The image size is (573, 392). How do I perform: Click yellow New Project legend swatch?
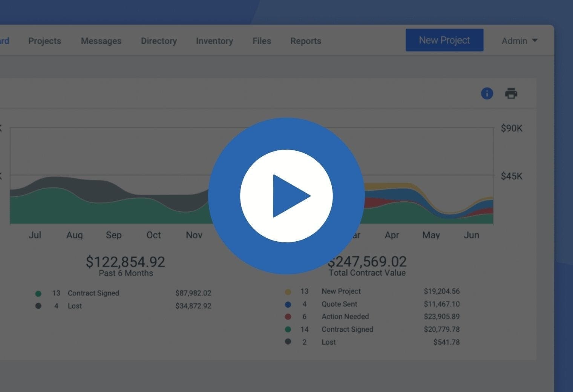coord(288,291)
